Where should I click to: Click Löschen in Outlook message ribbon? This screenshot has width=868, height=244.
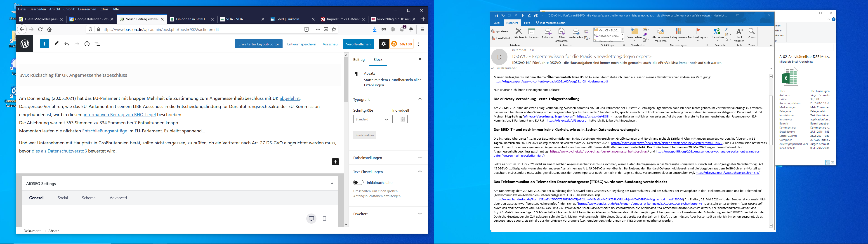point(519,33)
